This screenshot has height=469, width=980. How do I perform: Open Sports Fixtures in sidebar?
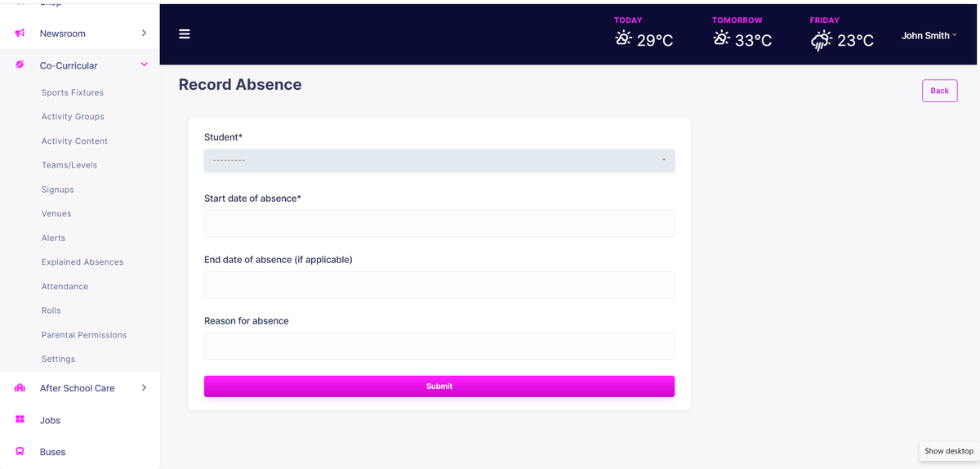pyautogui.click(x=73, y=93)
